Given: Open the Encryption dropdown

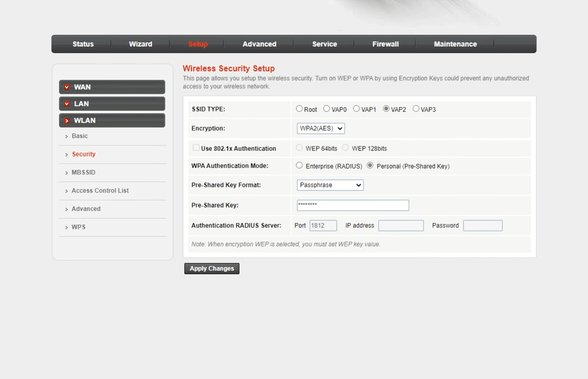Looking at the screenshot, I should tap(321, 128).
